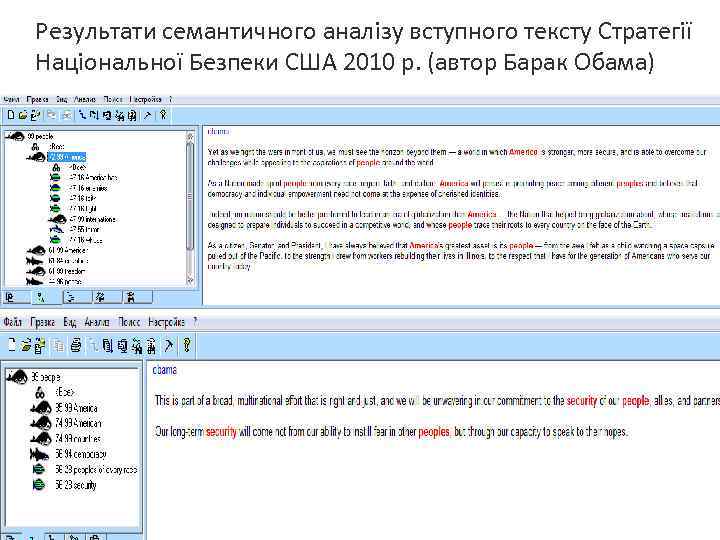The width and height of the screenshot is (720, 540).
Task: Select '<Все>' entry in lower tree
Action: pyautogui.click(x=64, y=392)
